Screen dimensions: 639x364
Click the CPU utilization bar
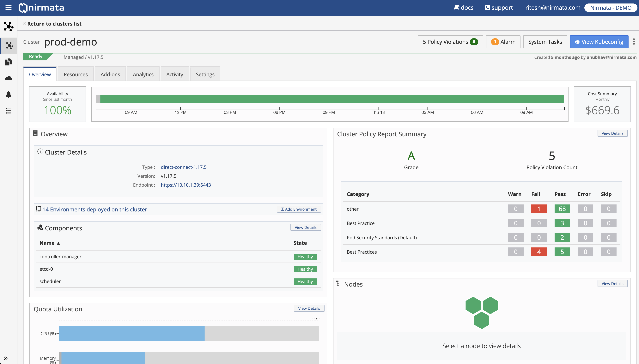pyautogui.click(x=132, y=333)
